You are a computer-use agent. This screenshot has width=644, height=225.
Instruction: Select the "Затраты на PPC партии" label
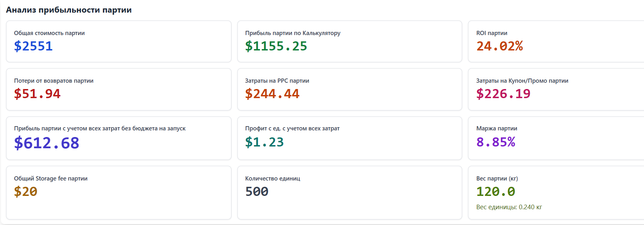coord(277,81)
